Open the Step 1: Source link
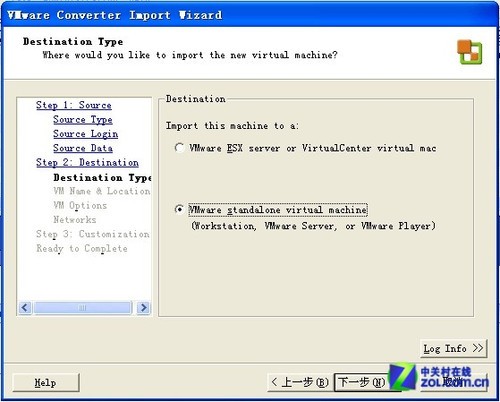This screenshot has height=402, width=500. pyautogui.click(x=74, y=105)
